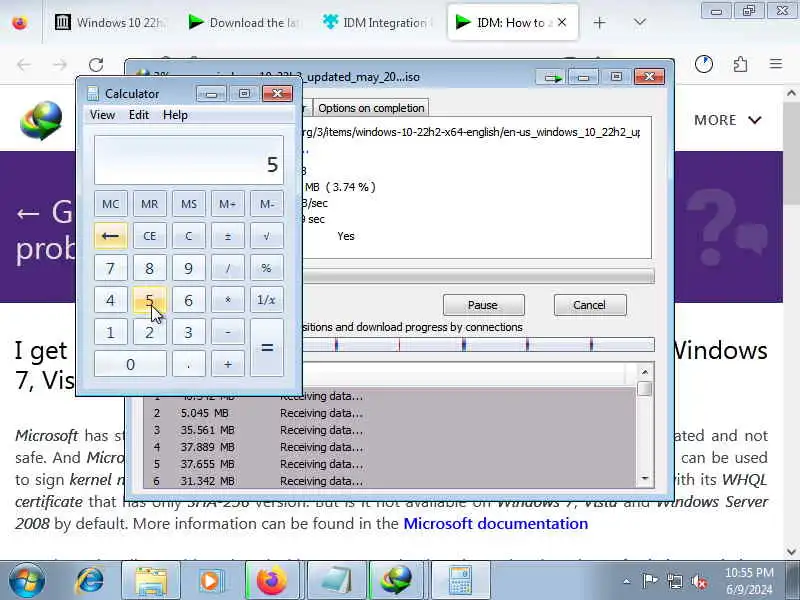Expand the list all tabs dropdown
Viewport: 800px width, 600px height.
tap(639, 22)
